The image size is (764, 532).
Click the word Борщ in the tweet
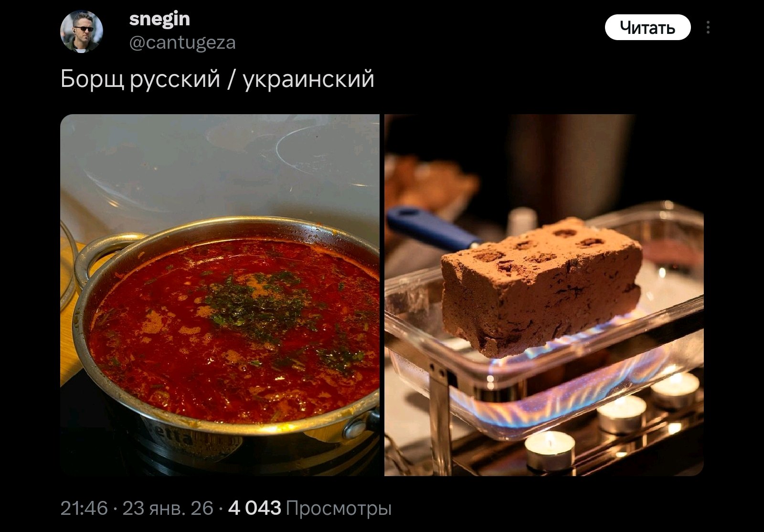pos(92,79)
